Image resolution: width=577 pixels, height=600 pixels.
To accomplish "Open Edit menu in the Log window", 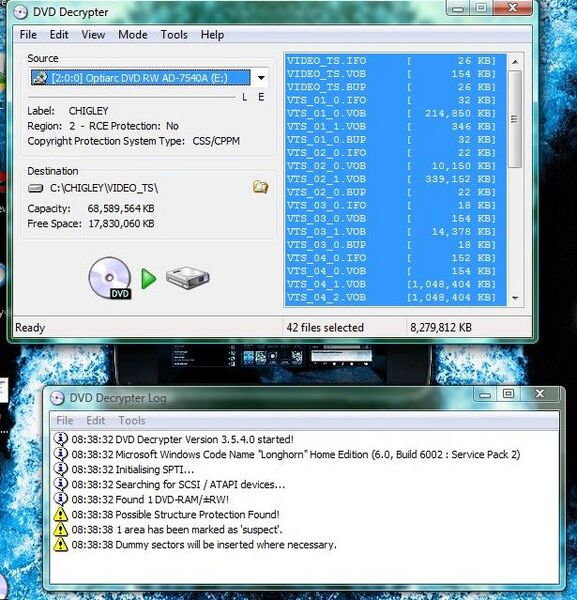I will [x=95, y=421].
